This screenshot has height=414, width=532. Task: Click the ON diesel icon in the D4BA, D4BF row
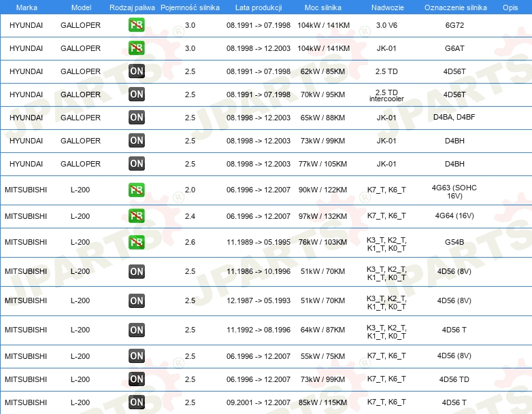click(x=136, y=118)
